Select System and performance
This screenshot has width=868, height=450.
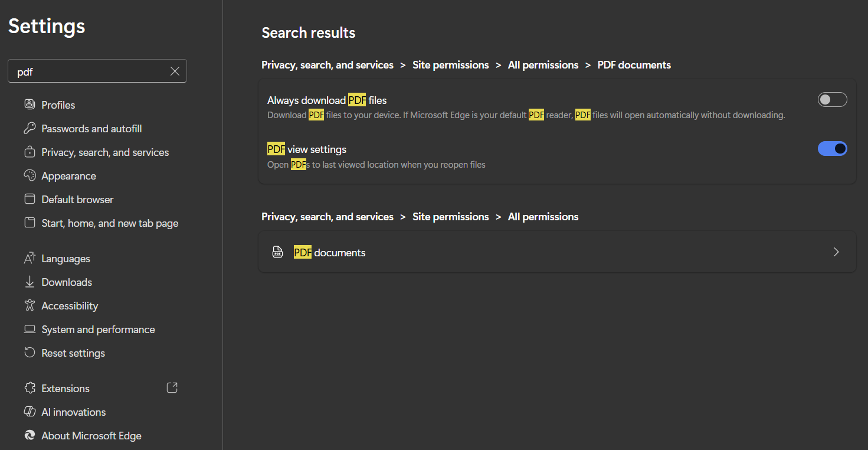click(98, 330)
